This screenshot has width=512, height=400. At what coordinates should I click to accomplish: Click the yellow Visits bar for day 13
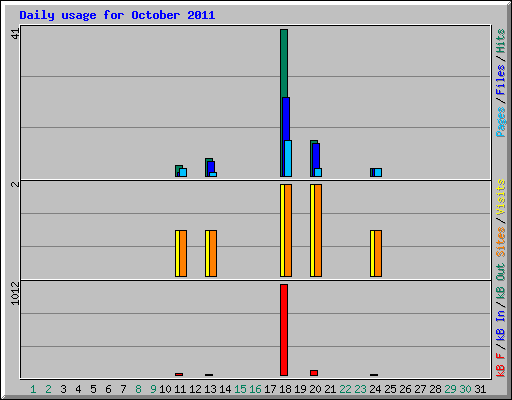click(207, 253)
